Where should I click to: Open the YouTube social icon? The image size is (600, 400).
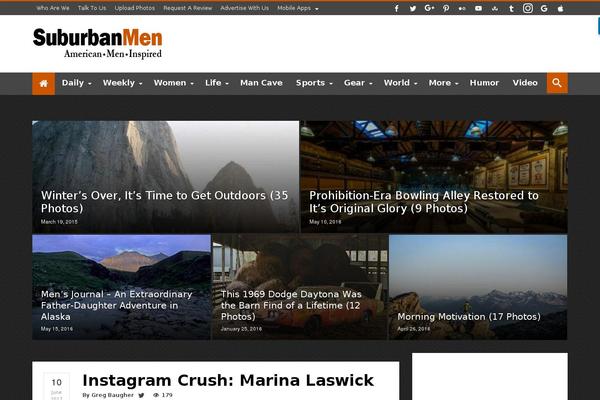coord(478,8)
